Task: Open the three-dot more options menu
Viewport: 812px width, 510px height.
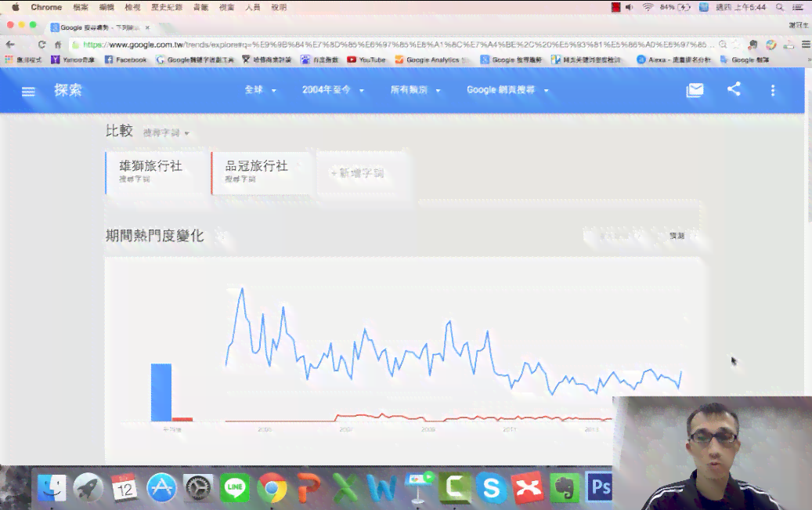Action: (773, 91)
